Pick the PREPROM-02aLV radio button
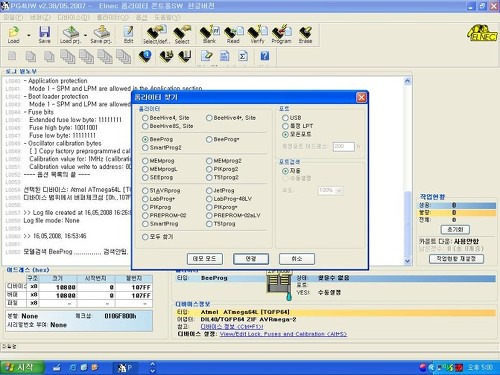 (209, 215)
